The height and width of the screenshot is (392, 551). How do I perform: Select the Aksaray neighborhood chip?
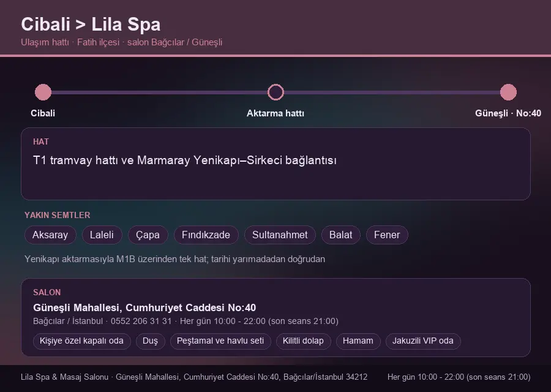click(50, 235)
